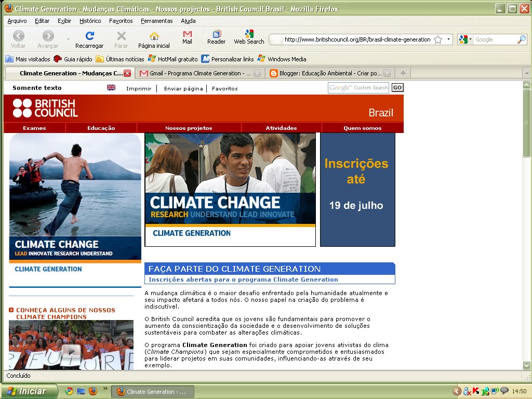This screenshot has width=532, height=399.
Task: Open the Iniciar start button
Action: tap(29, 391)
